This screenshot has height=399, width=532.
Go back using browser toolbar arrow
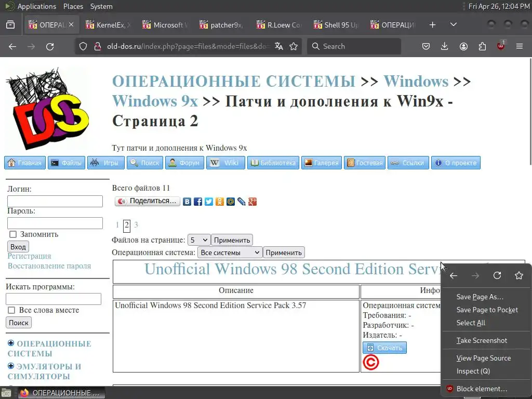point(12,46)
